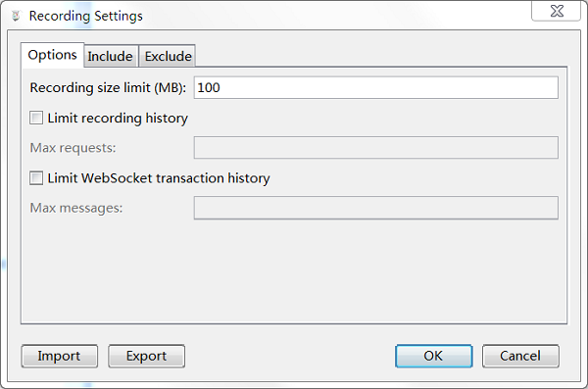Dismiss the dialog with Cancel button
The image size is (588, 389).
point(520,356)
